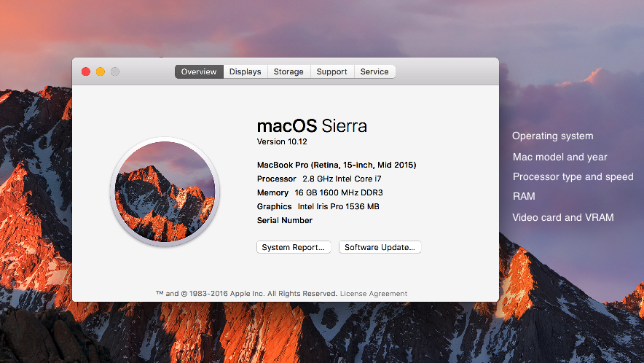Switch to the Overview tab
Viewport: 644px width, 363px height.
pyautogui.click(x=199, y=71)
